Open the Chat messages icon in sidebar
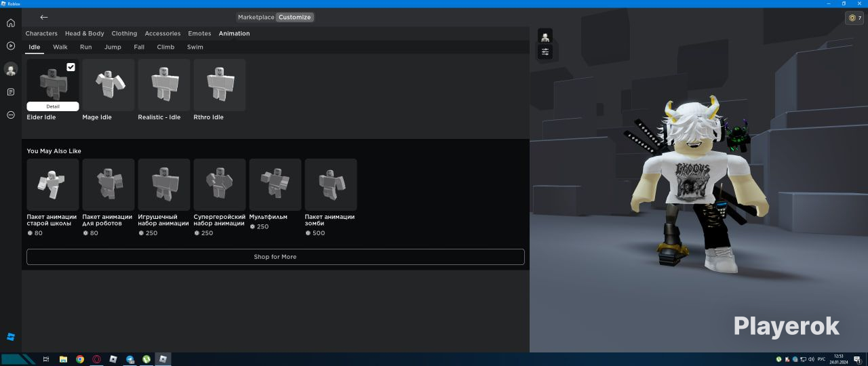Screen dimensions: 868x366 10,92
